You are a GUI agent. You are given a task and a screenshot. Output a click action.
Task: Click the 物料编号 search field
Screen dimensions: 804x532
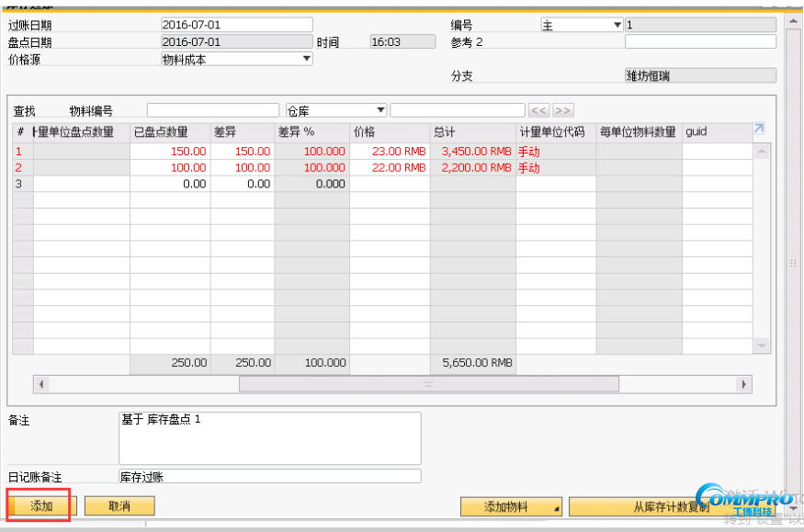click(x=211, y=109)
